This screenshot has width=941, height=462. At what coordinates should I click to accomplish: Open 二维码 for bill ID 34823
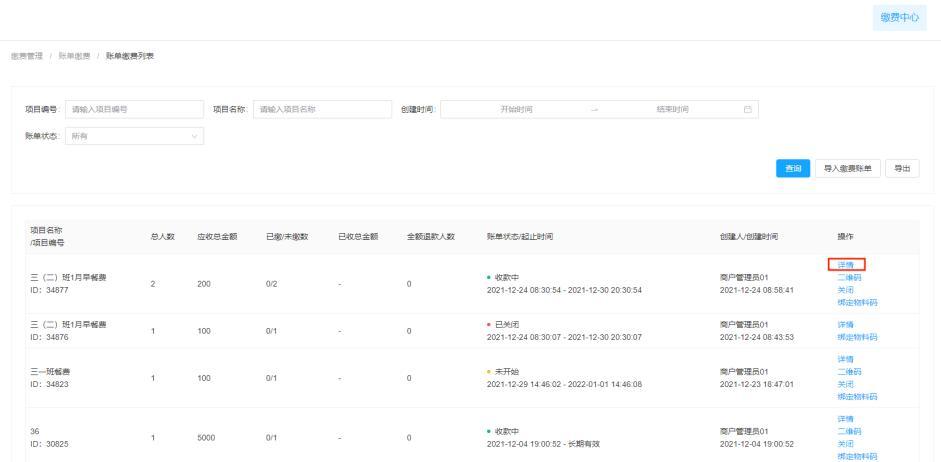(x=849, y=371)
